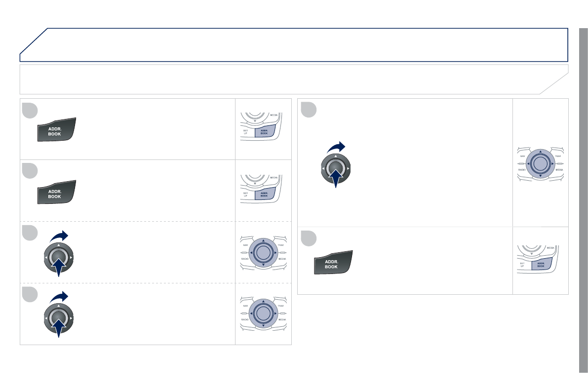Click the highlighted control dial in the right-column diagram

pos(540,162)
